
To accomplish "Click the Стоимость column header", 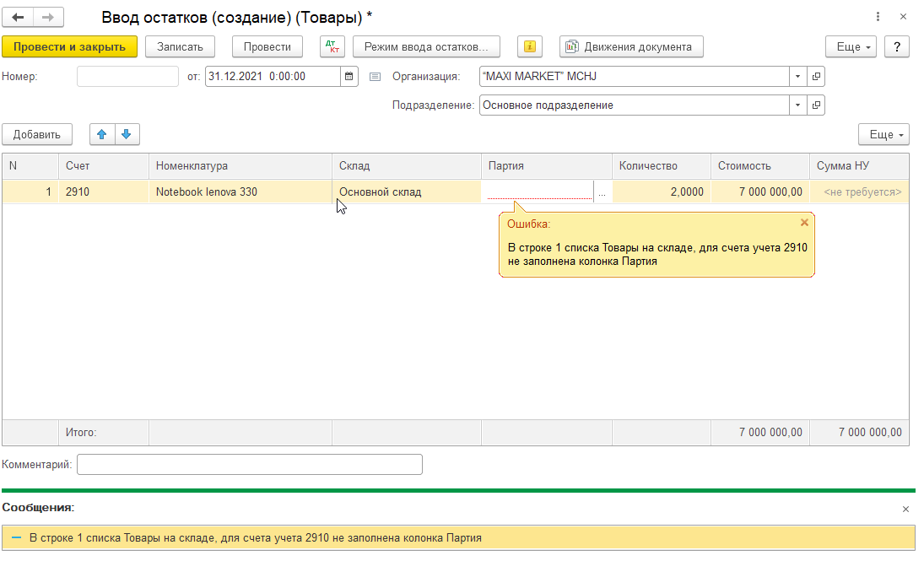I will [760, 166].
